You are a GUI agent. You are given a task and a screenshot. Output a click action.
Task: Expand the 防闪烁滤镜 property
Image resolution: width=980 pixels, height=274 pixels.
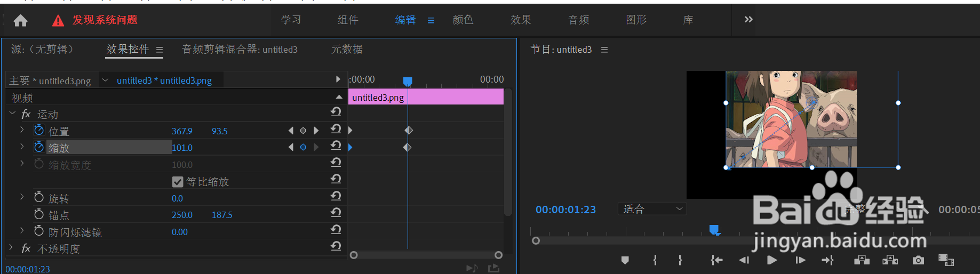[22, 230]
